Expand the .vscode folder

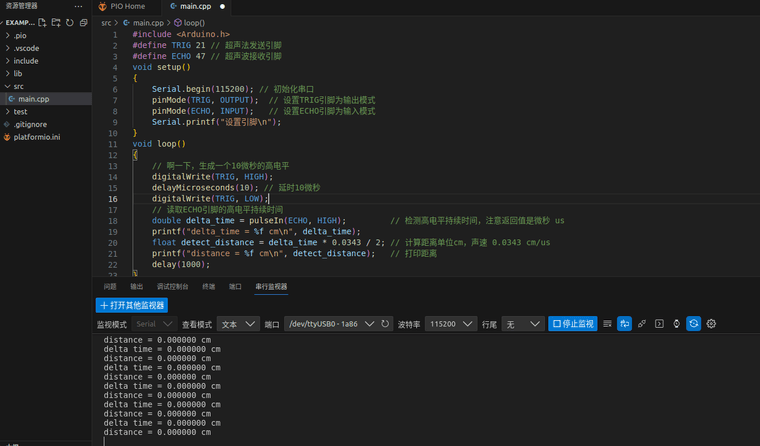[7, 48]
